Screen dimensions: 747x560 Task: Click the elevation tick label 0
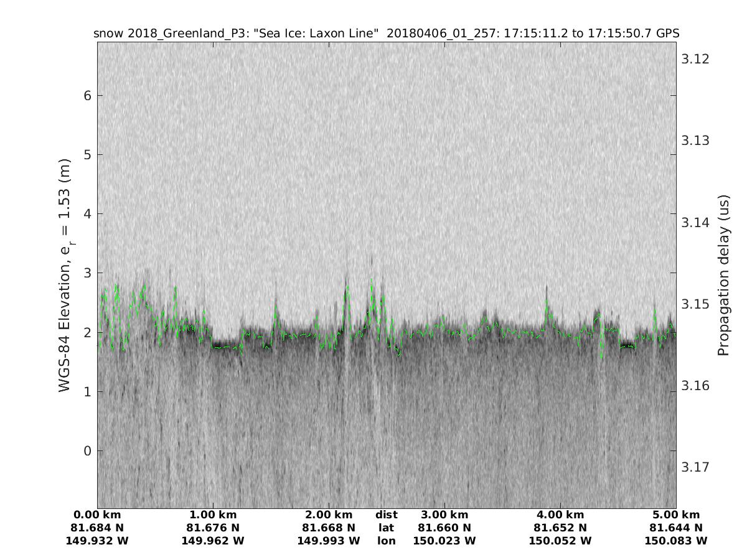tap(88, 450)
